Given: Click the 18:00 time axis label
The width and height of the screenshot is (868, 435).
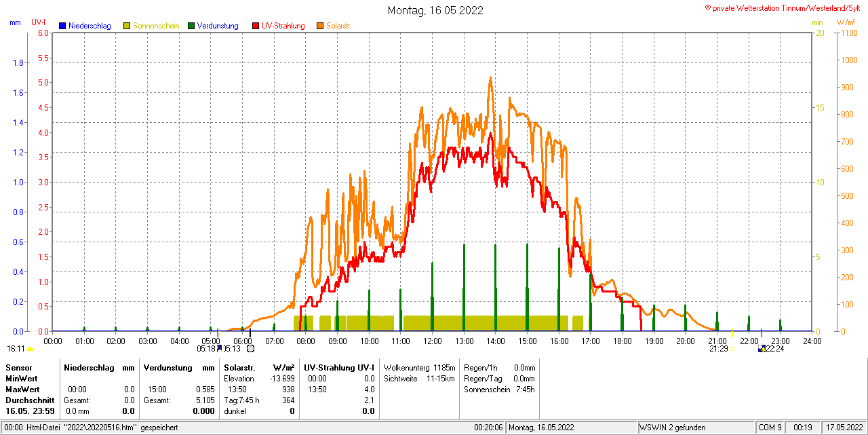Looking at the screenshot, I should [622, 341].
